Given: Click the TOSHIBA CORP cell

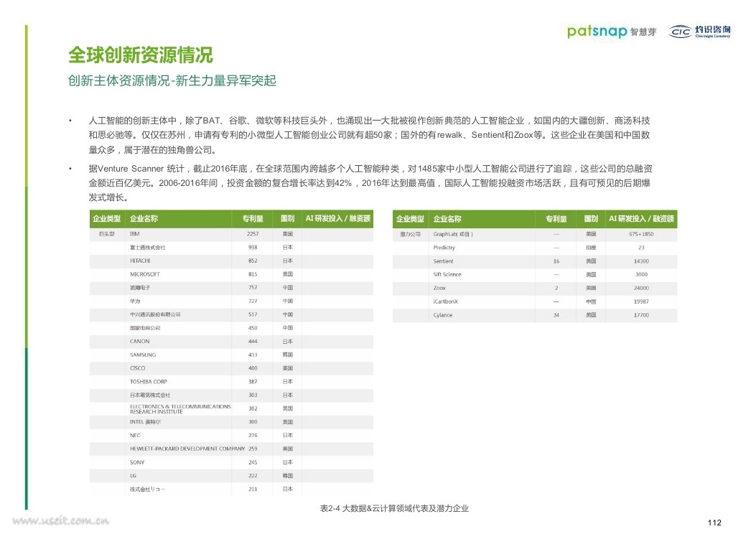Looking at the screenshot, I should (x=149, y=382).
